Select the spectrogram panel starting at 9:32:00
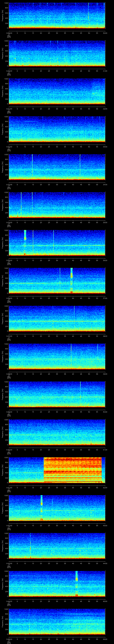 tap(57, 129)
